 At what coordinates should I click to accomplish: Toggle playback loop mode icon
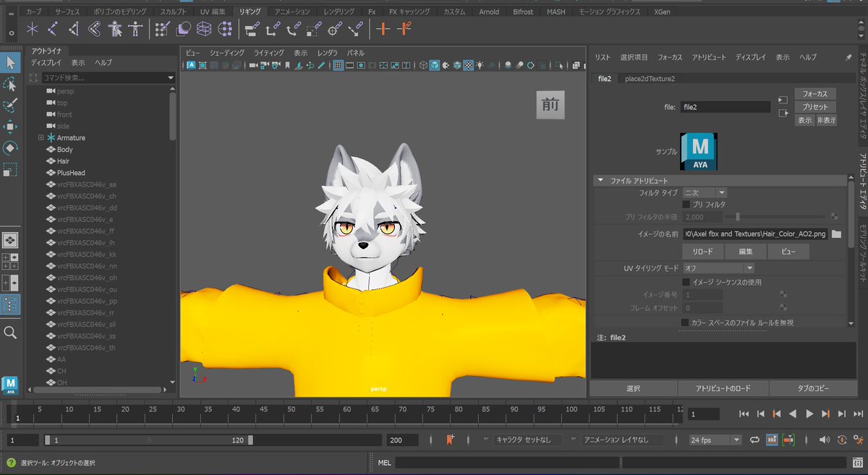pyautogui.click(x=754, y=440)
